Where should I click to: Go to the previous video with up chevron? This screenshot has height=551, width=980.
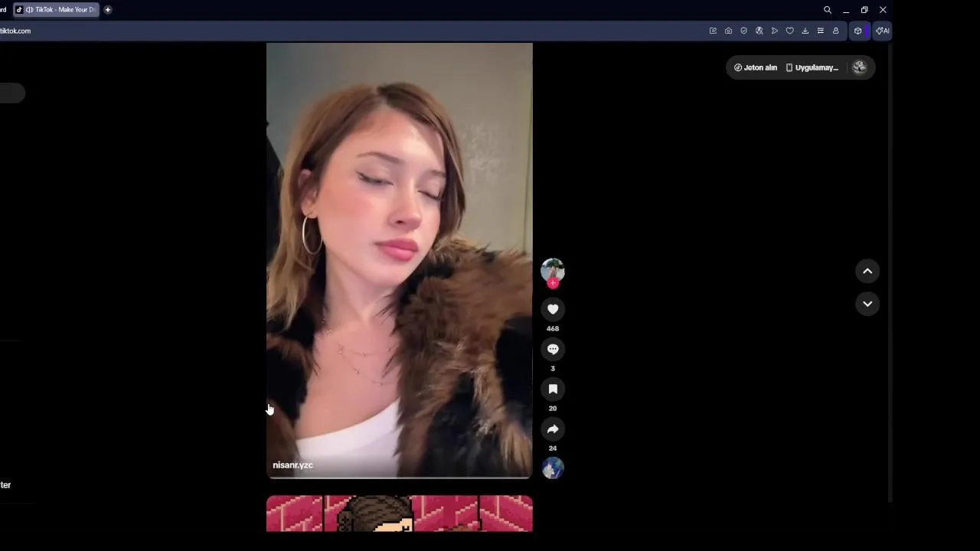pyautogui.click(x=867, y=271)
